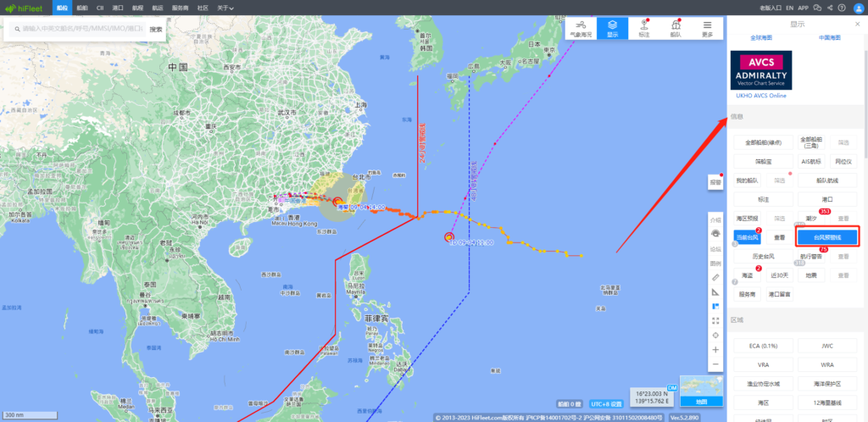Click the 显示 layers display icon

pyautogui.click(x=612, y=29)
